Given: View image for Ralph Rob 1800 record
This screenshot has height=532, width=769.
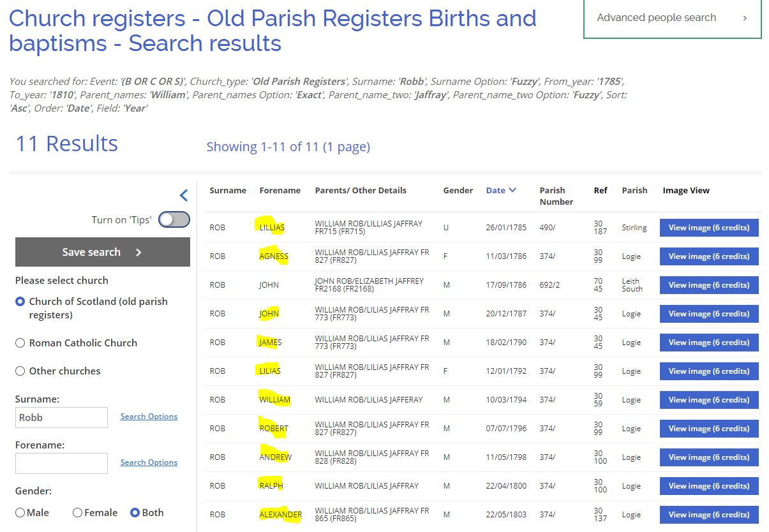Looking at the screenshot, I should tap(708, 486).
